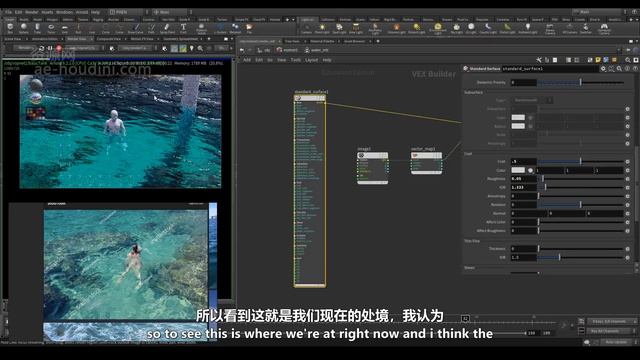The width and height of the screenshot is (640, 360).
Task: Open the Coat color picker wheel
Action: pyautogui.click(x=530, y=170)
